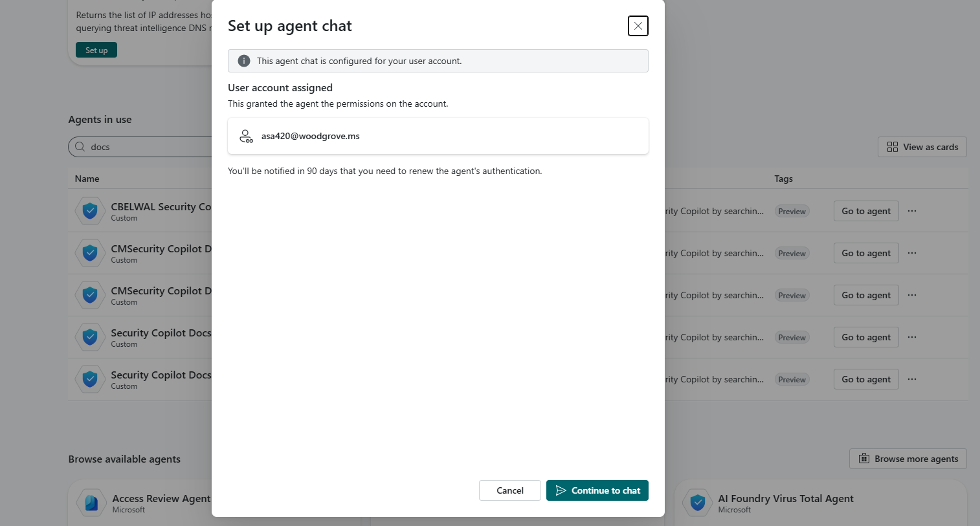
Task: Open more options for the first agent row
Action: click(912, 211)
